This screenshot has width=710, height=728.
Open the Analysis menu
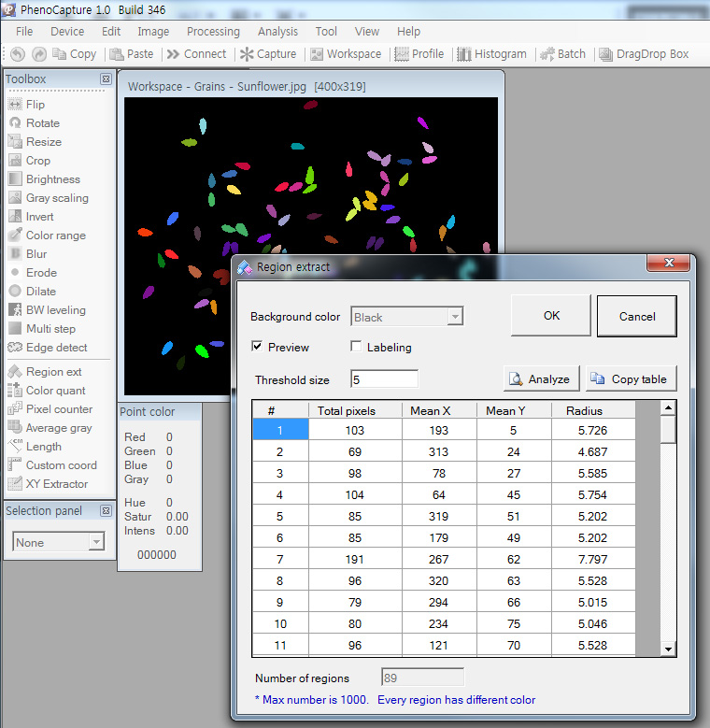pyautogui.click(x=277, y=31)
